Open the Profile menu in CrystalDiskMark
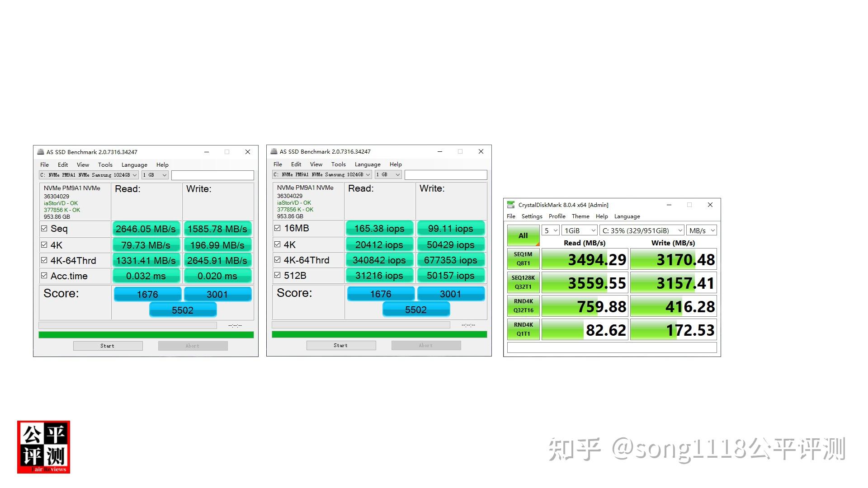868x488 pixels. pyautogui.click(x=557, y=216)
